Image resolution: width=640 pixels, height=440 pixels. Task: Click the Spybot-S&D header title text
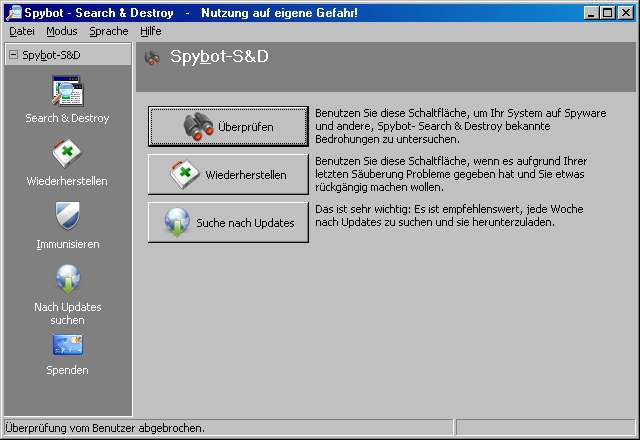coord(219,56)
